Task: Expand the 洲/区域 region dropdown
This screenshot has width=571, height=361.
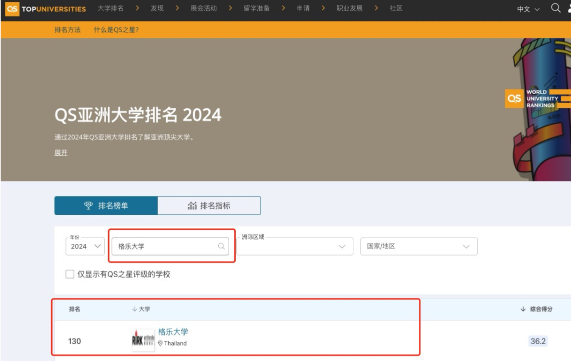Action: click(x=295, y=246)
